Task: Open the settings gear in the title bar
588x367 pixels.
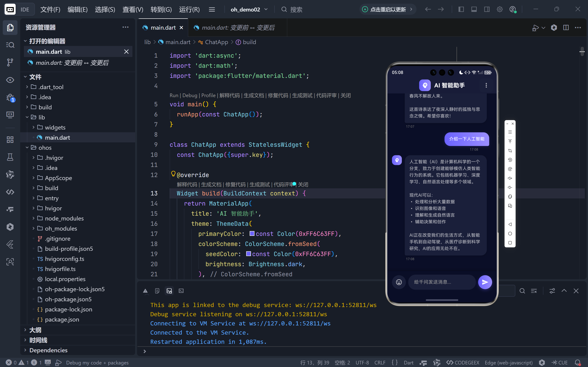Action: click(499, 9)
